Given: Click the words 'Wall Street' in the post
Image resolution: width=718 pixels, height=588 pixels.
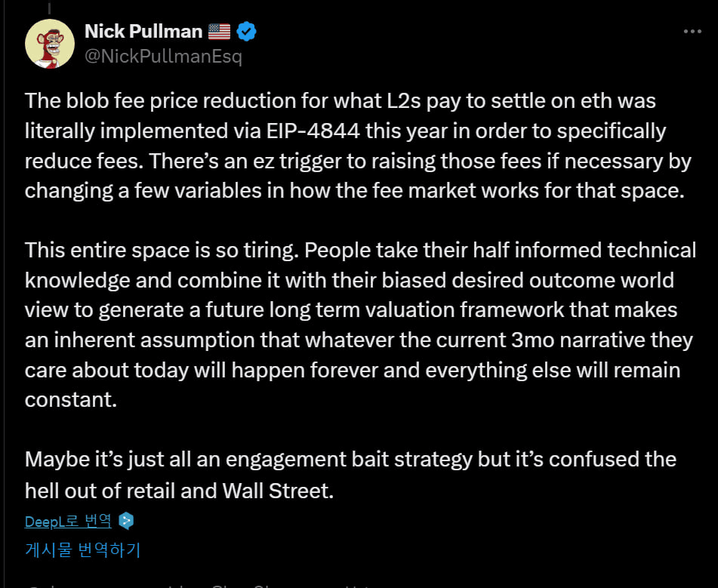Looking at the screenshot, I should coord(278,491).
